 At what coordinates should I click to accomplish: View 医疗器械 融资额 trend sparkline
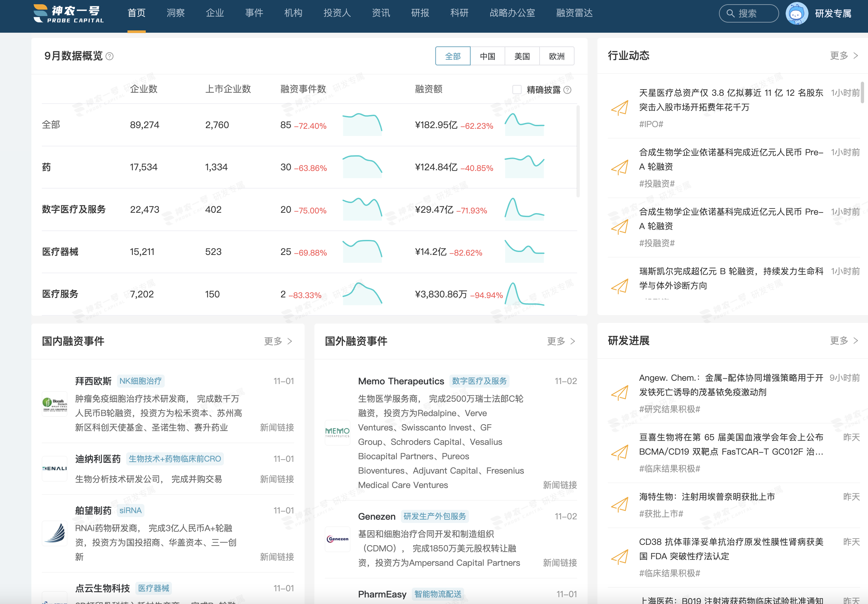point(524,251)
